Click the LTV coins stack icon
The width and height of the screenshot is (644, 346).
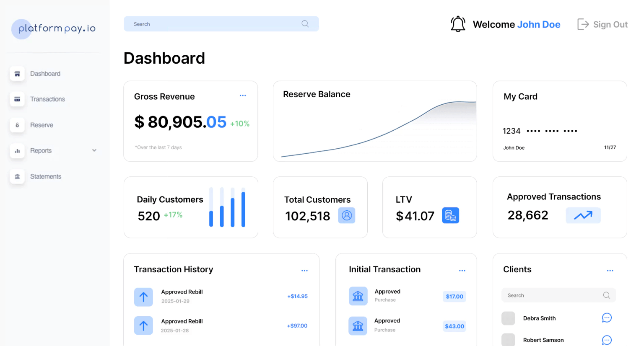pyautogui.click(x=451, y=215)
